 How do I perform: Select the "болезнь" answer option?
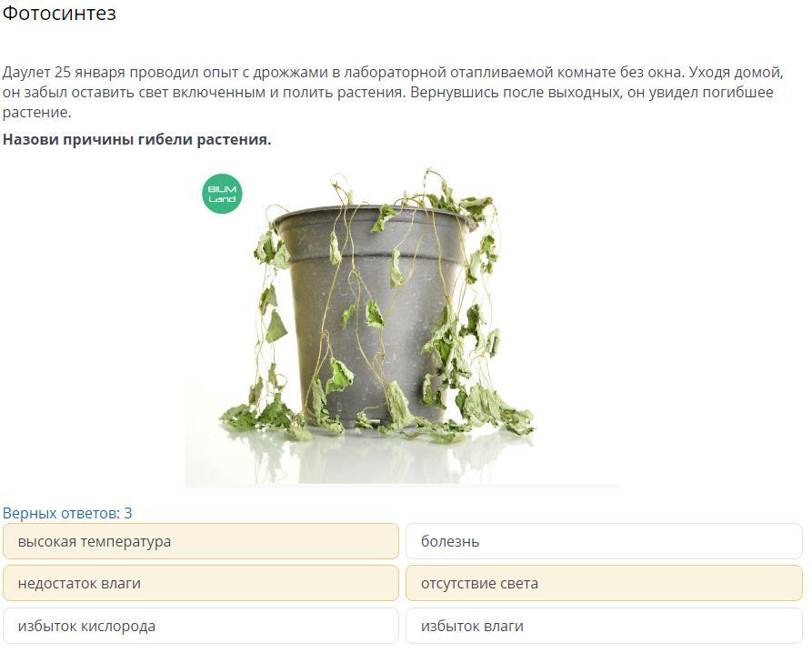click(603, 541)
